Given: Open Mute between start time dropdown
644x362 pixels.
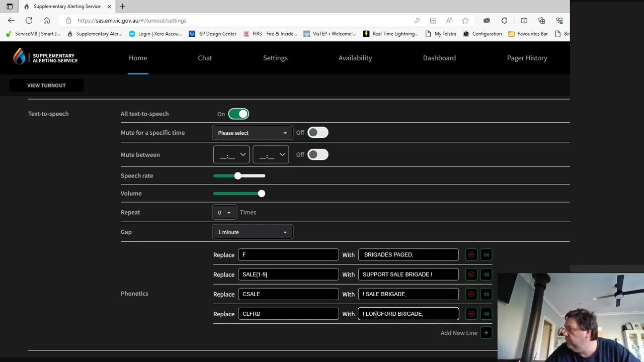Looking at the screenshot, I should (231, 155).
